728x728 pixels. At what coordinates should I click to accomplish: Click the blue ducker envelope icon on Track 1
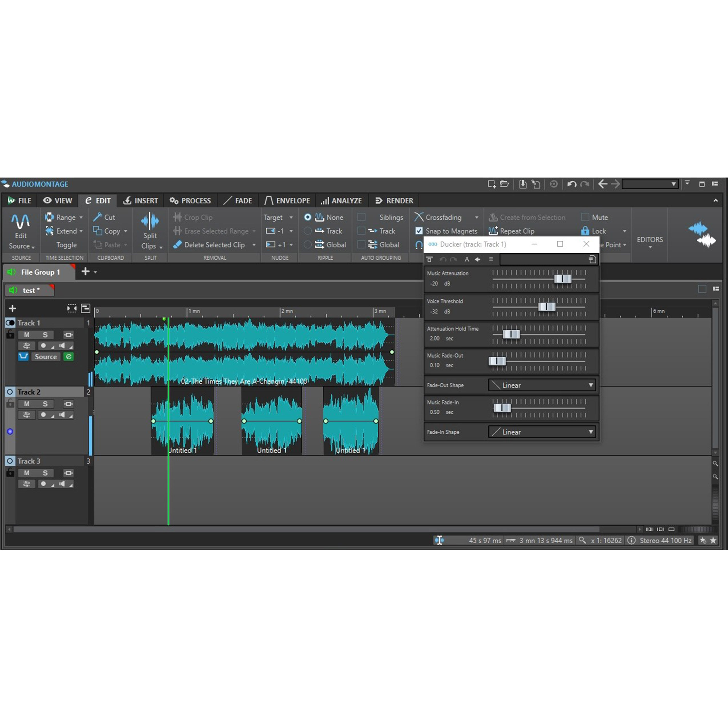point(23,356)
